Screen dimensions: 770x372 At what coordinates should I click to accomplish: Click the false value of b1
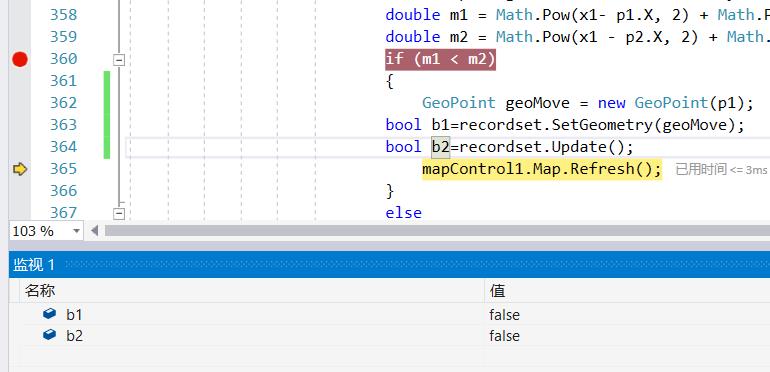[x=504, y=315]
